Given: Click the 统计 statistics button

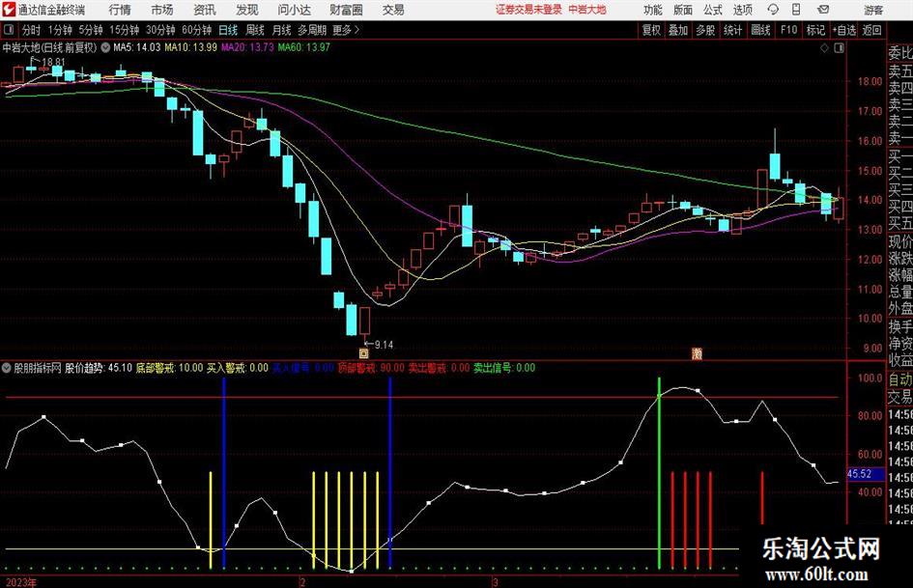Looking at the screenshot, I should pyautogui.click(x=732, y=30).
